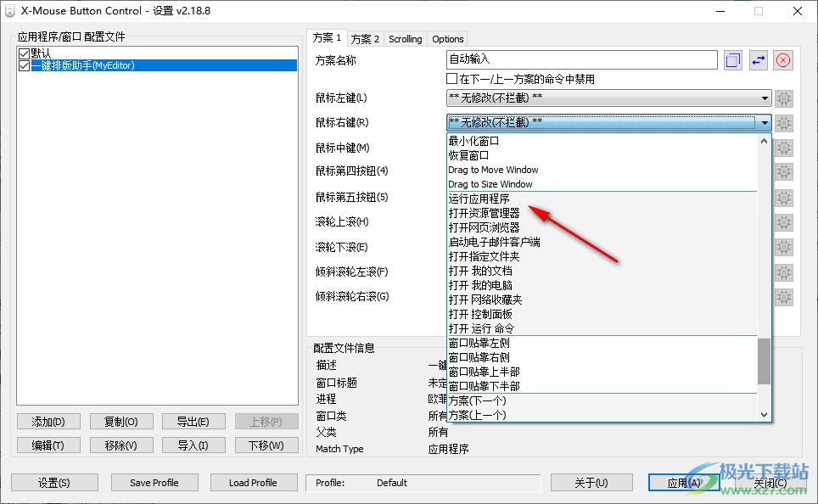This screenshot has height=504, width=818.
Task: Click the 下移(W) button
Action: 266,445
